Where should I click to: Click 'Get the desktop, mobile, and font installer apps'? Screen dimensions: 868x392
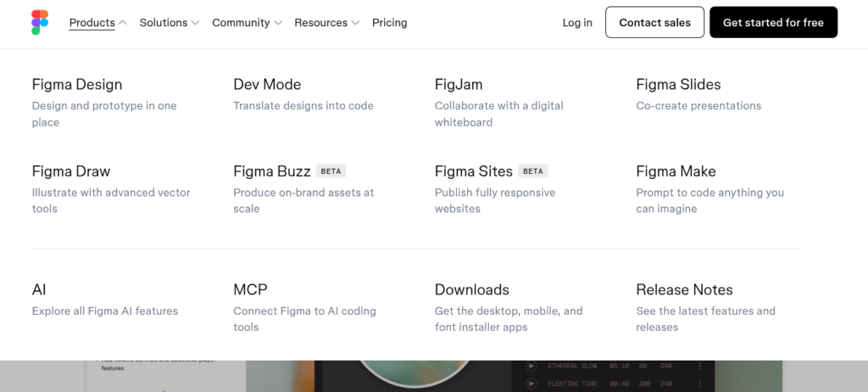pos(509,319)
